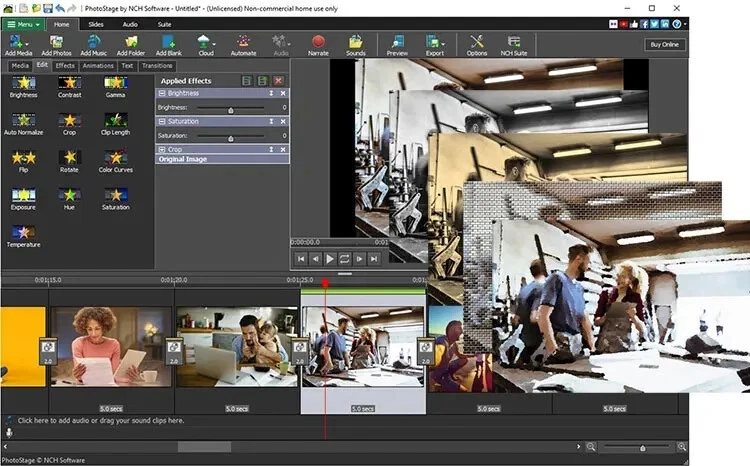
Task: Switch to the Animations tab
Action: pyautogui.click(x=98, y=66)
